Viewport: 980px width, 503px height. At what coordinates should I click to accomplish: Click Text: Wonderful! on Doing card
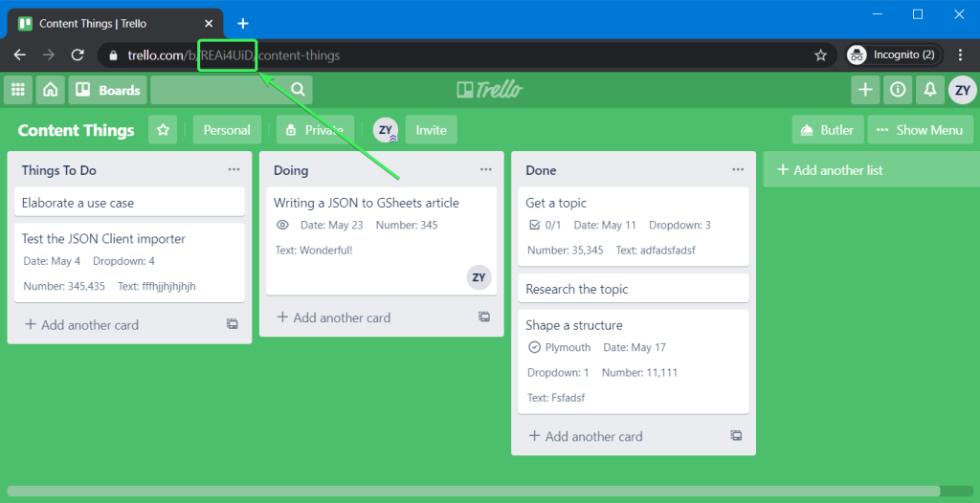tap(314, 250)
